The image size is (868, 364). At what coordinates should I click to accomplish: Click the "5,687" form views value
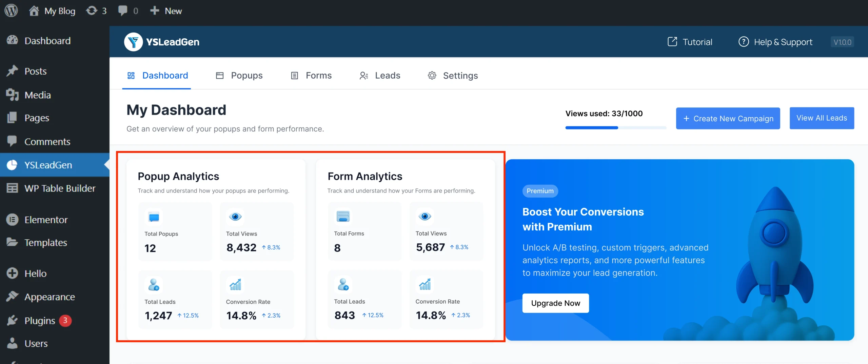tap(430, 247)
